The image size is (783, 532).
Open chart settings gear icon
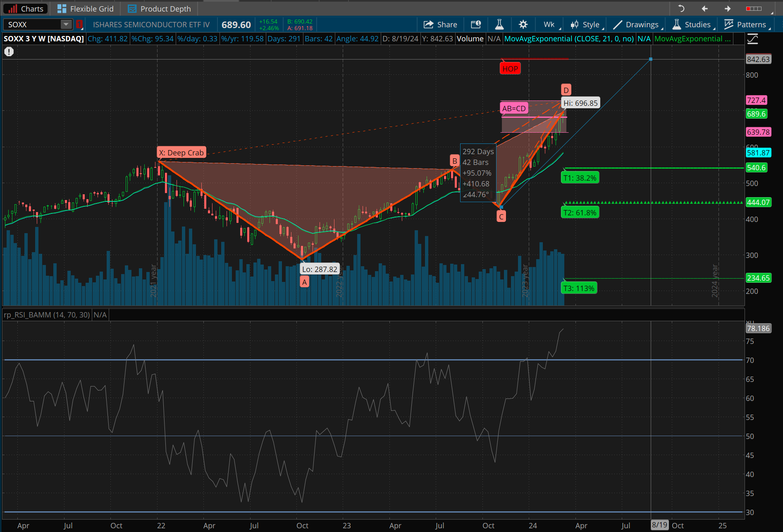(523, 25)
